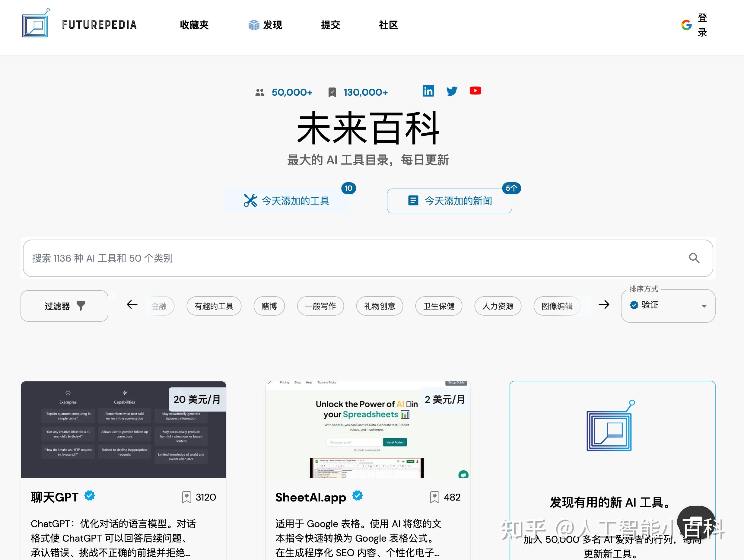The image size is (744, 560).
Task: Click the left arrow of category list
Action: click(x=132, y=305)
